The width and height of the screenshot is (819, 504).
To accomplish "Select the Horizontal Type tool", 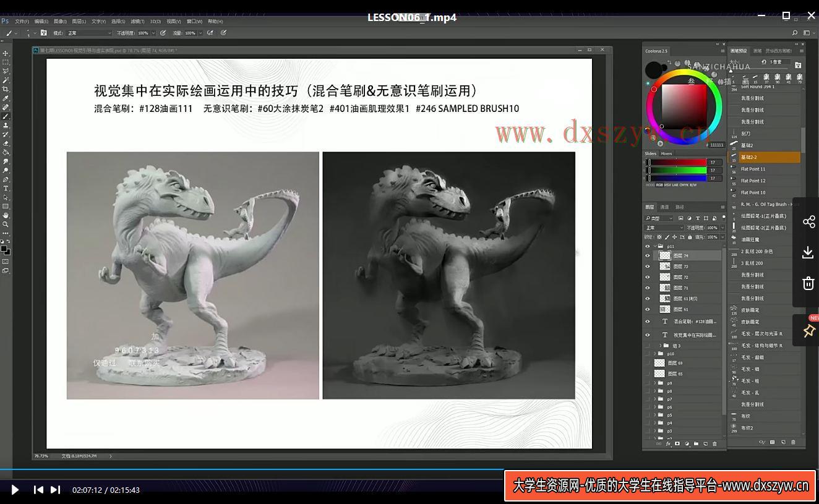I will 6,188.
